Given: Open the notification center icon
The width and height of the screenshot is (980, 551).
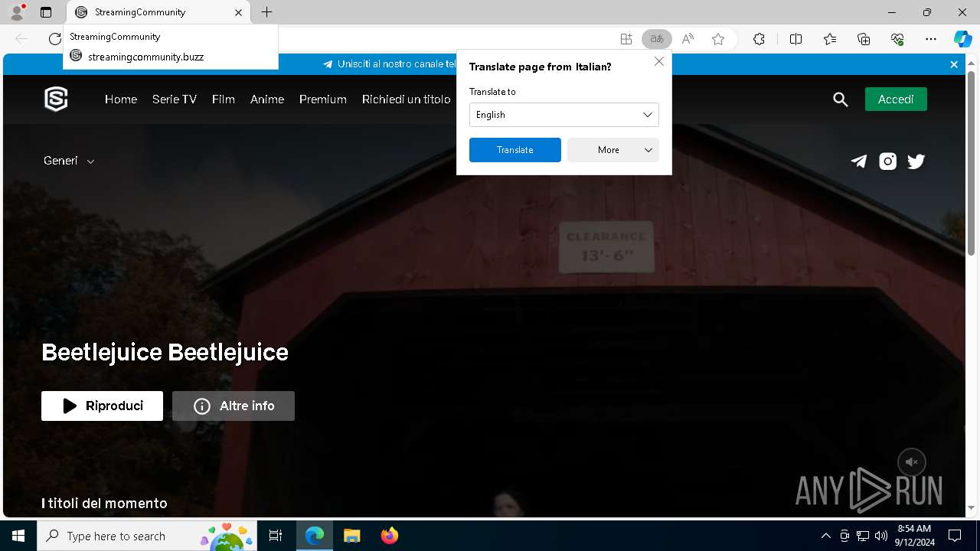Looking at the screenshot, I should click(955, 536).
